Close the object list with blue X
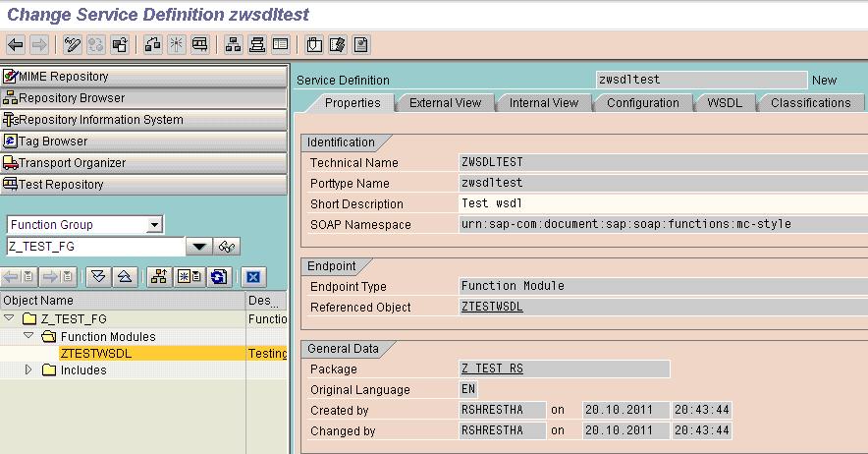The height and width of the screenshot is (454, 868). pos(253,276)
